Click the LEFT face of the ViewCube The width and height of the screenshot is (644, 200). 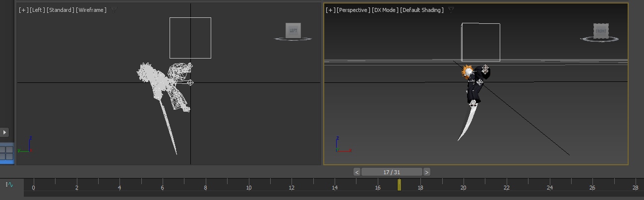(x=293, y=31)
